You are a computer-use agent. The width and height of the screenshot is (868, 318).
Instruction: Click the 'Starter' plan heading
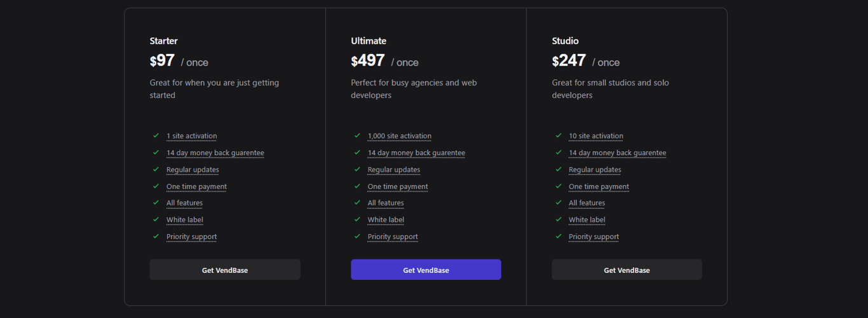click(164, 41)
